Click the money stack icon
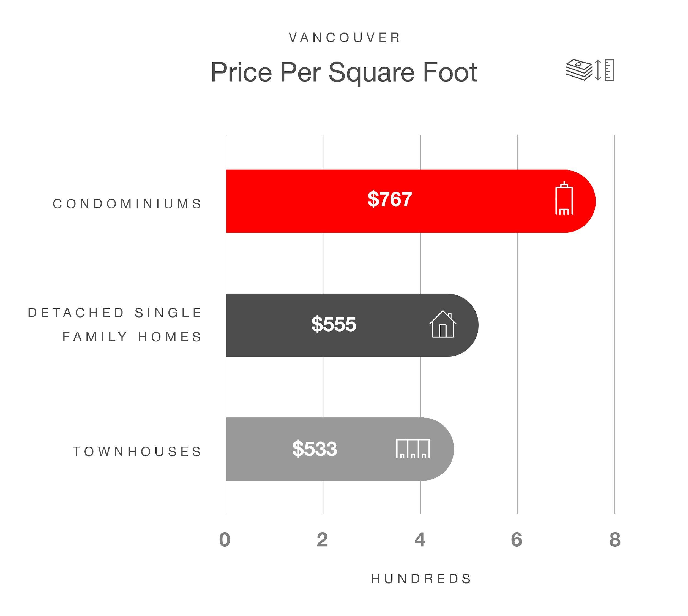The height and width of the screenshot is (616, 688). 579,70
